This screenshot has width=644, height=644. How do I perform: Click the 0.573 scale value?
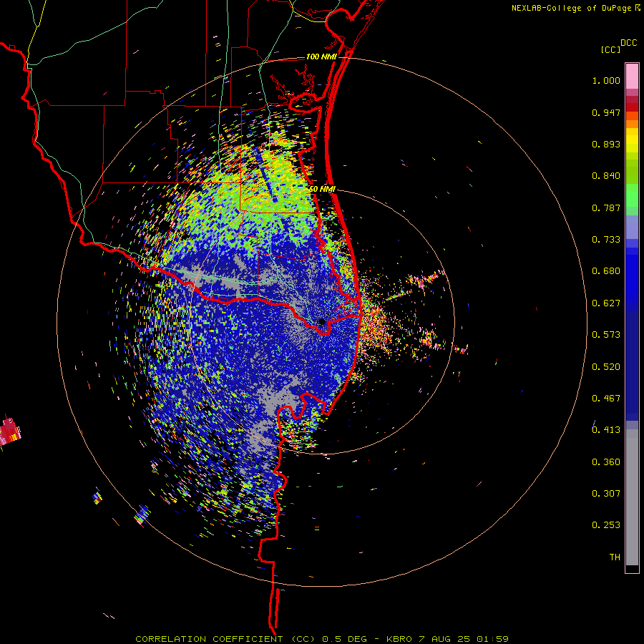tap(606, 335)
